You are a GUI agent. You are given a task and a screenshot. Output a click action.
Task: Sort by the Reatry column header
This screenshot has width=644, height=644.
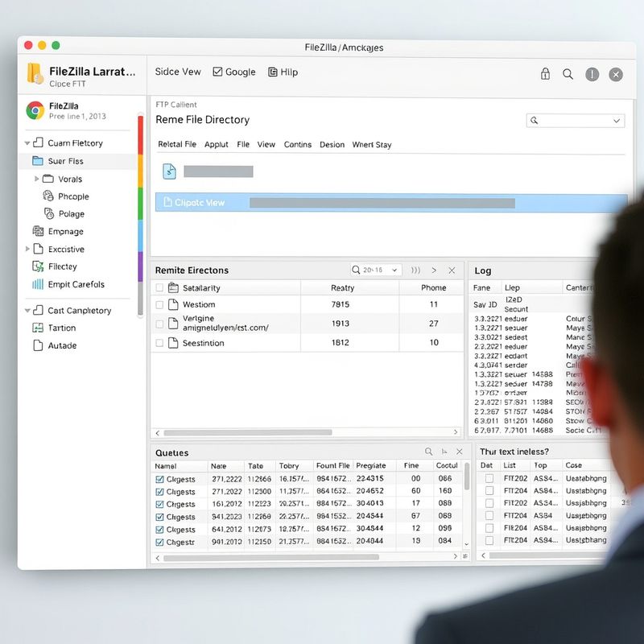(343, 288)
